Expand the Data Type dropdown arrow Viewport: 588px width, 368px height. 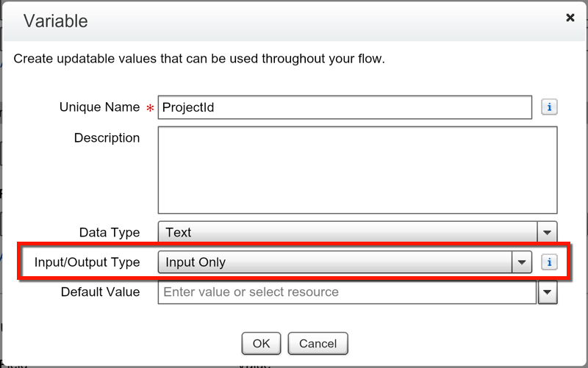[x=548, y=232]
